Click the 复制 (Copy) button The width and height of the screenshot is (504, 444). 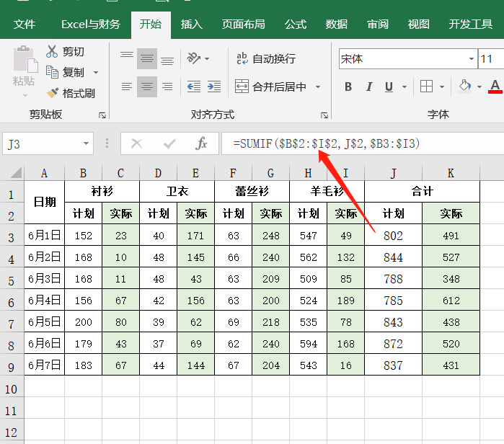coord(66,72)
